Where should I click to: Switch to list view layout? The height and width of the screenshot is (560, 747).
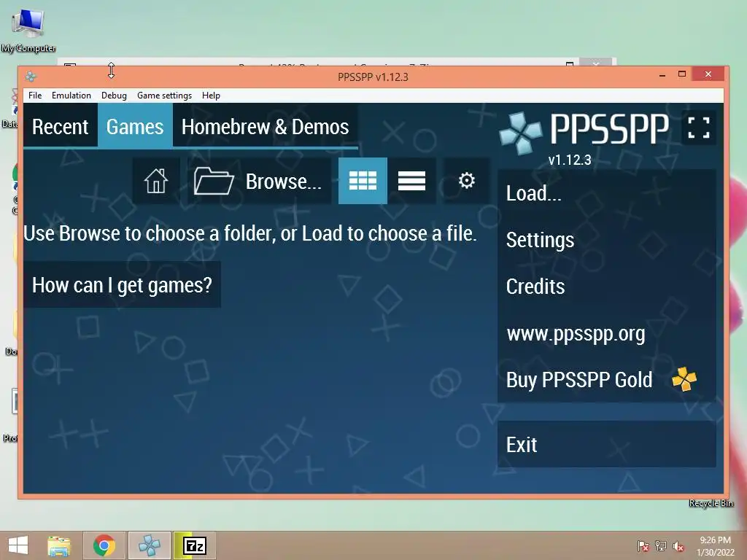point(411,181)
